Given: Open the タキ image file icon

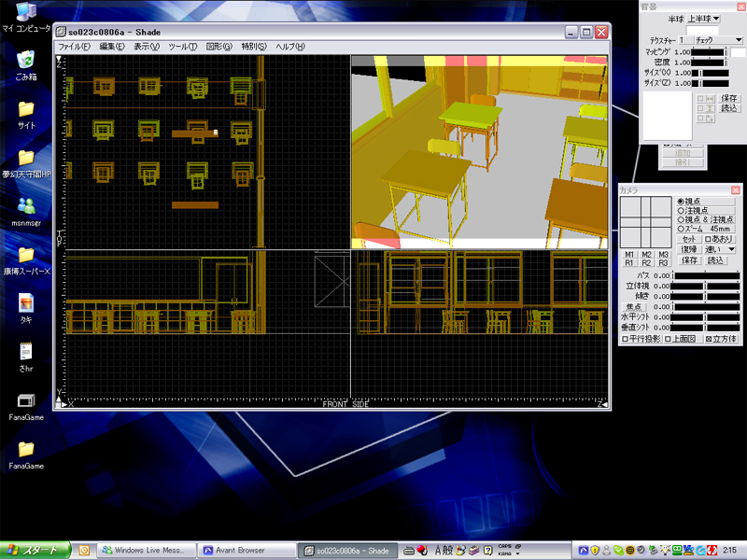Looking at the screenshot, I should click(26, 309).
